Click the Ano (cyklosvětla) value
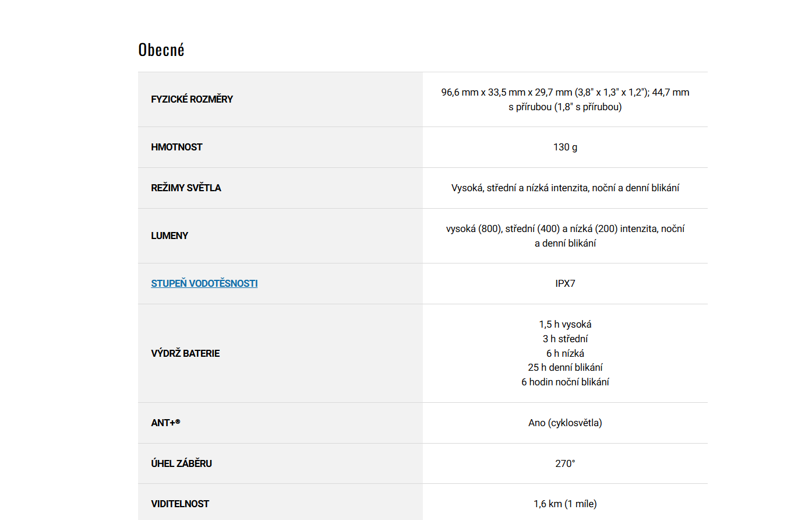 [565, 423]
